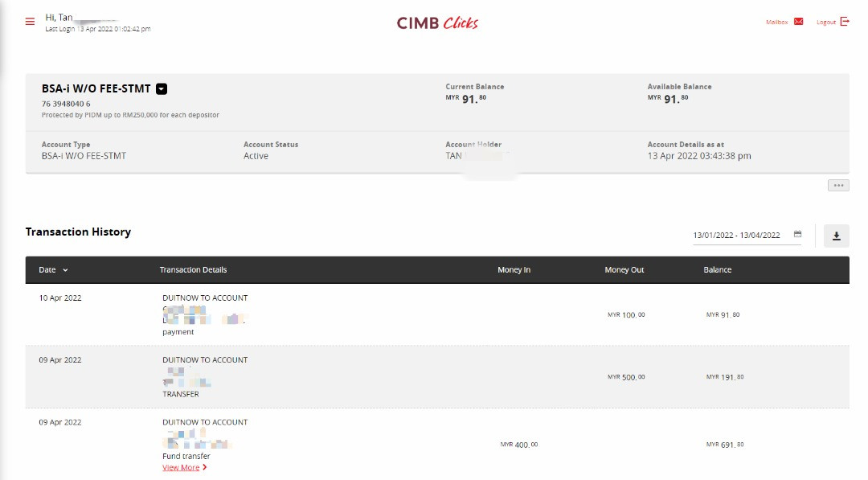Toggle the Date column sort chevron
868x480 pixels.
[65, 270]
